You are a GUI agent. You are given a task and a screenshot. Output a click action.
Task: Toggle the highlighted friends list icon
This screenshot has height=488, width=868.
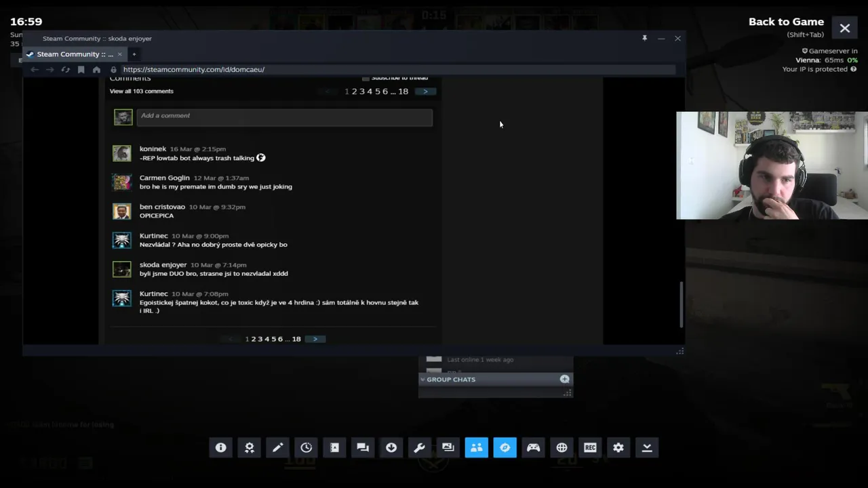pyautogui.click(x=476, y=447)
